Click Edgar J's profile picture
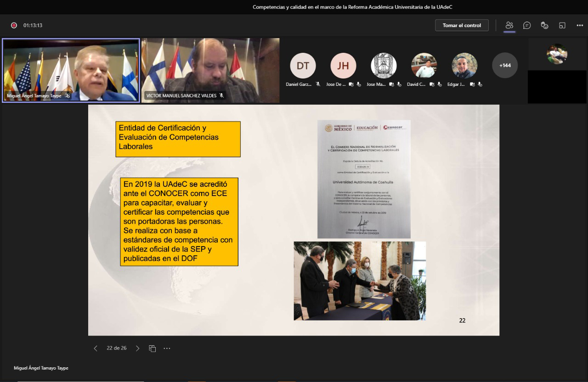This screenshot has width=588, height=382. [464, 66]
